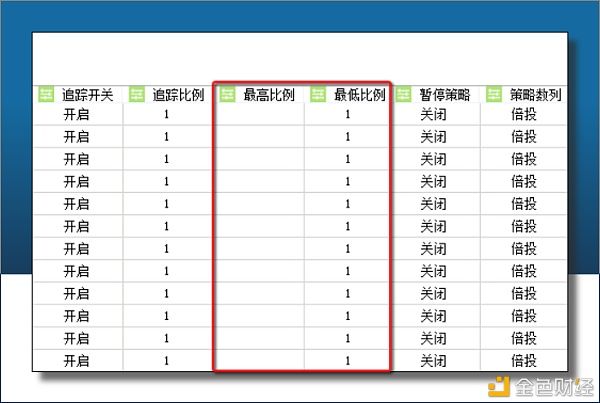Screen dimensions: 600x403
Task: Toggle 开启 in the last row of 追踪开关
Action: [x=76, y=360]
